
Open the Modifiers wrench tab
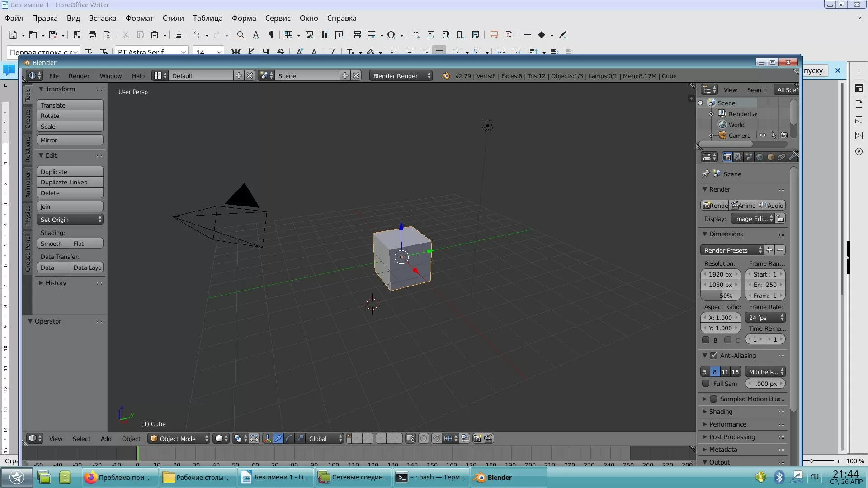click(x=792, y=157)
